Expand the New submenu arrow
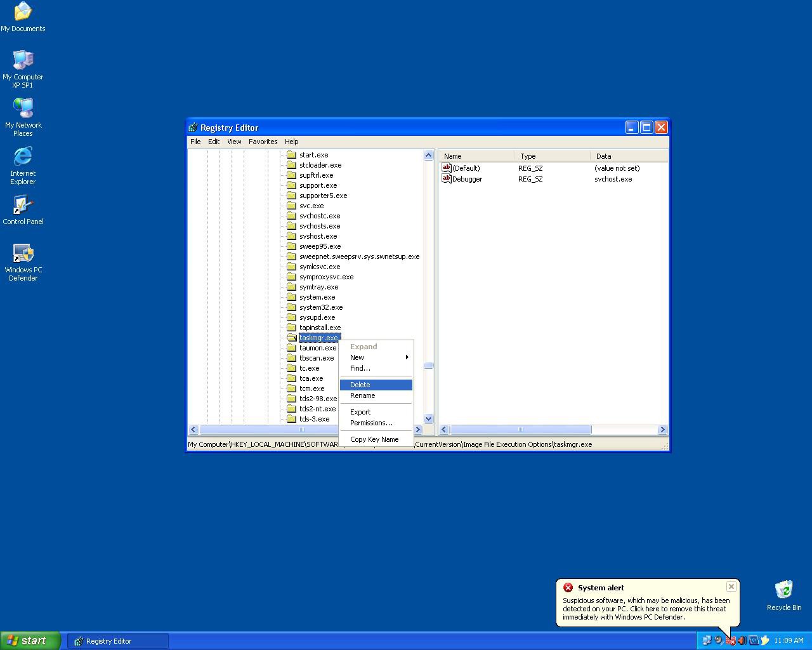Viewport: 812px width, 650px height. (407, 357)
